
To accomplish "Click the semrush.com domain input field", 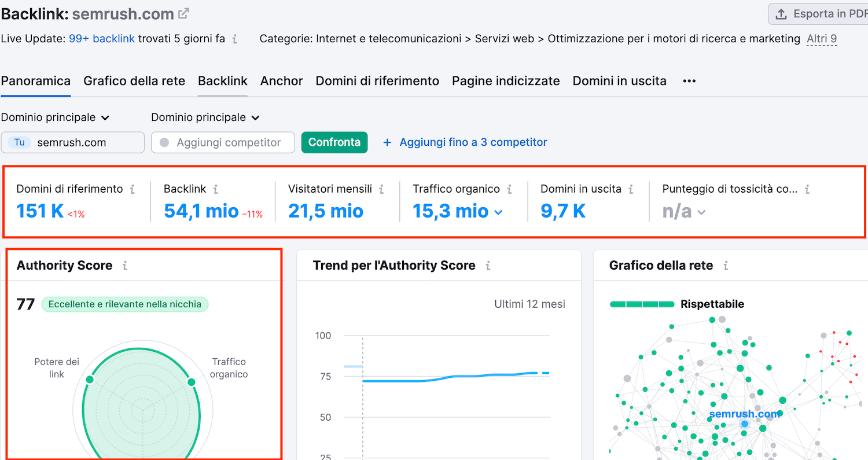I will (73, 142).
